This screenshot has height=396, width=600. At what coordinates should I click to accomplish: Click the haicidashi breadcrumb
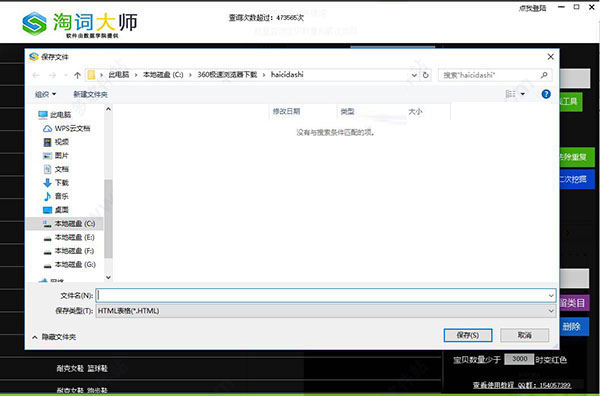tap(287, 75)
